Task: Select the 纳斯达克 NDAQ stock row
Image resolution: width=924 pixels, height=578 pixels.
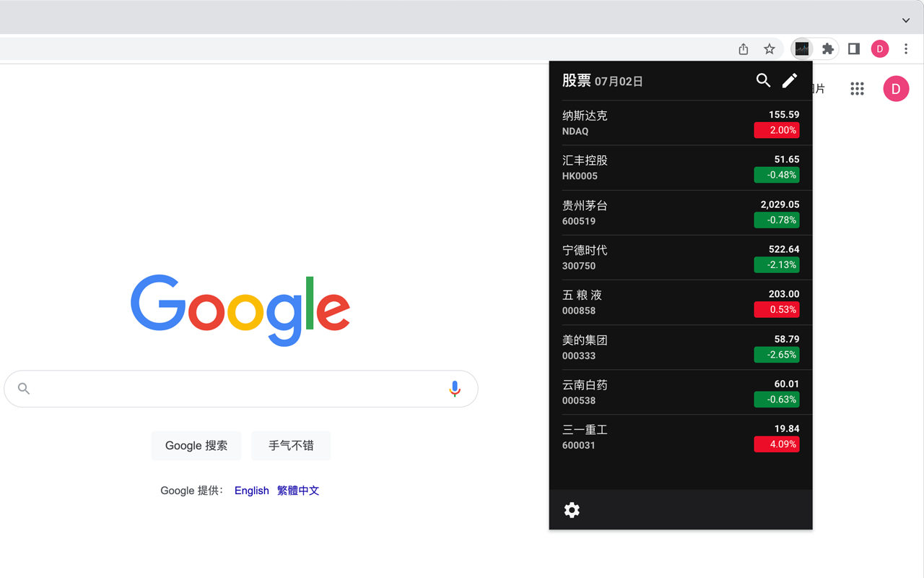Action: click(x=681, y=123)
